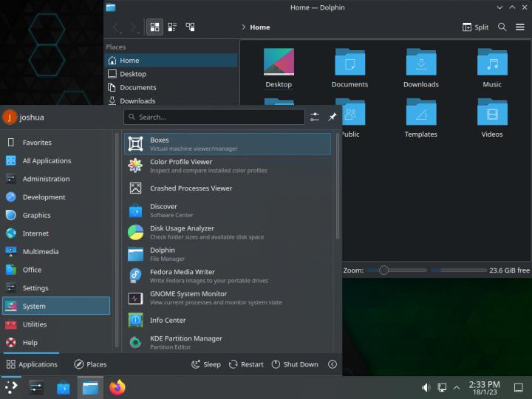This screenshot has height=399, width=532.
Task: Click the Shut Down button
Action: coord(295,364)
